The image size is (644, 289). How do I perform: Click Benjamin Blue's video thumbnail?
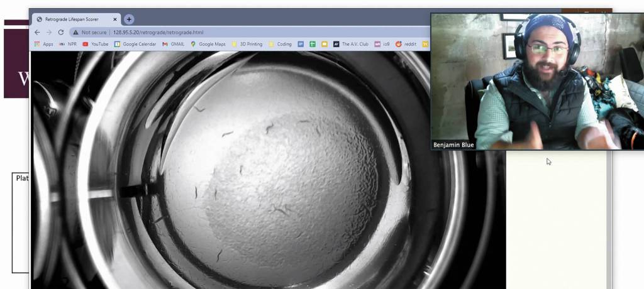coord(537,82)
